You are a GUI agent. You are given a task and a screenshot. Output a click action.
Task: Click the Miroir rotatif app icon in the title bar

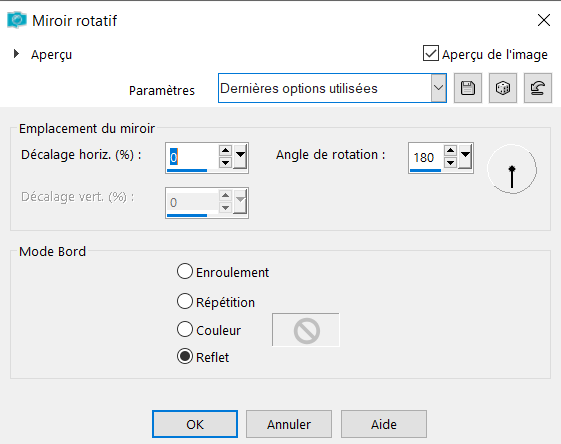16,20
